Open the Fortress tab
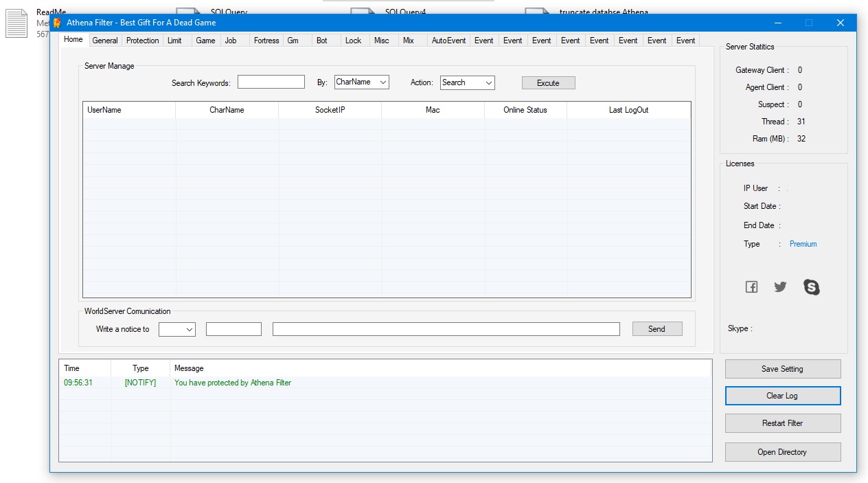Screen dimensions: 868x483 (x=266, y=41)
